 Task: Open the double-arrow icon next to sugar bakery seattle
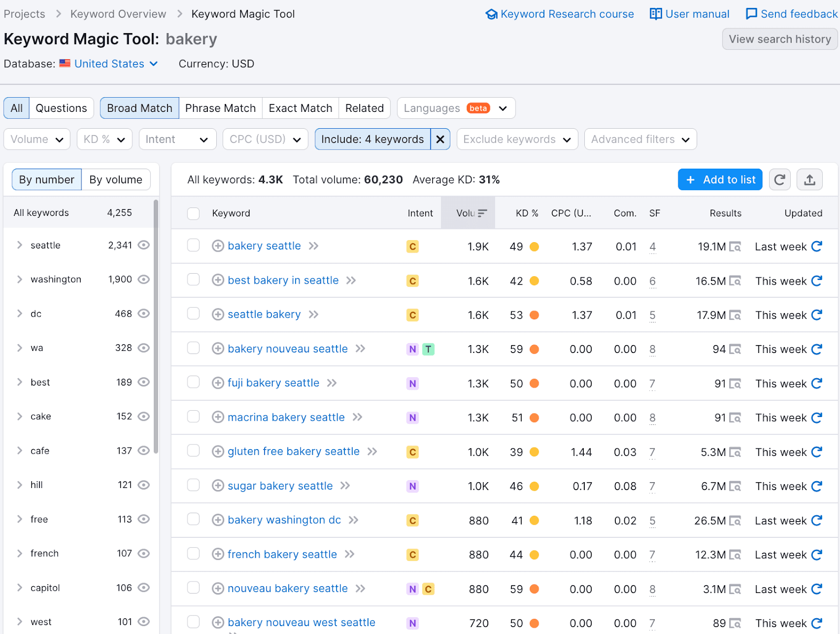345,486
